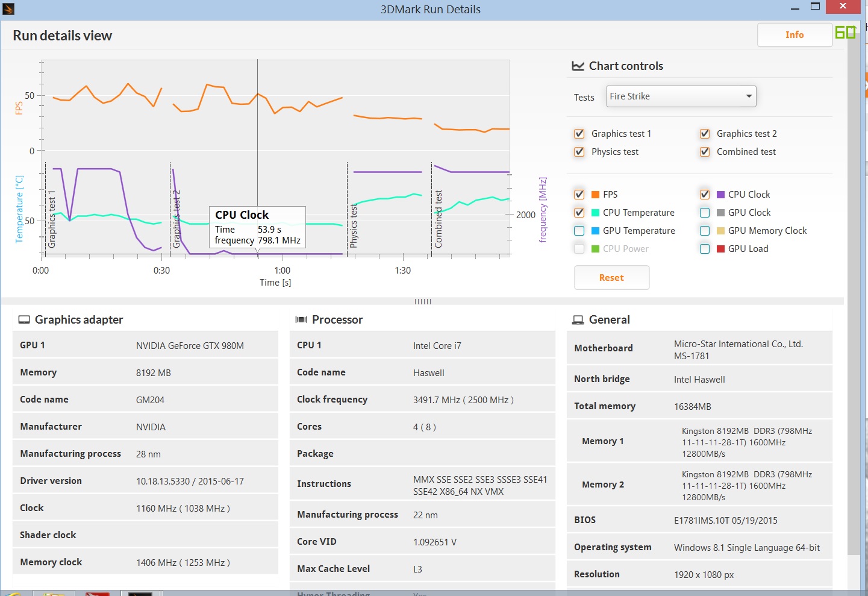Click the greyed CPU Power checkbox
The height and width of the screenshot is (596, 868).
(579, 249)
